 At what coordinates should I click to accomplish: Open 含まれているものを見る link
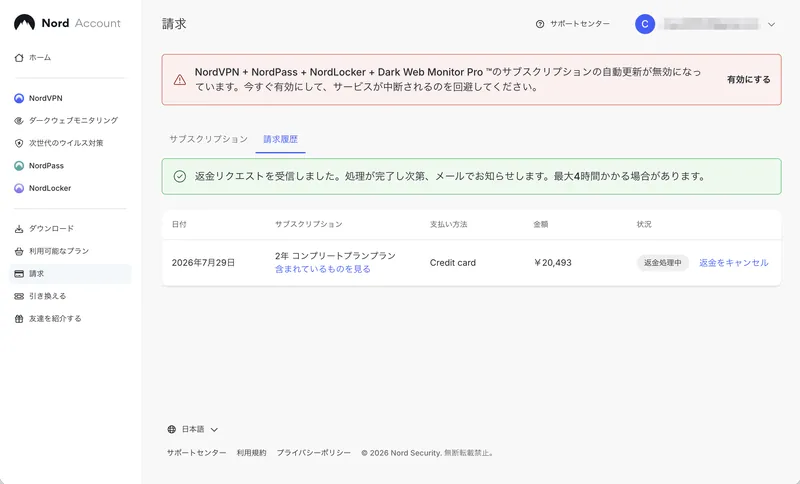322,269
